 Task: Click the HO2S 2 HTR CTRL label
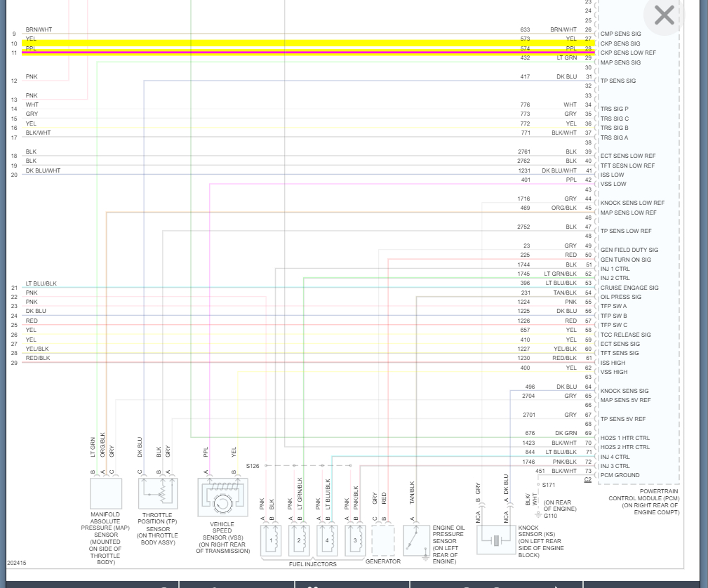[x=625, y=447]
